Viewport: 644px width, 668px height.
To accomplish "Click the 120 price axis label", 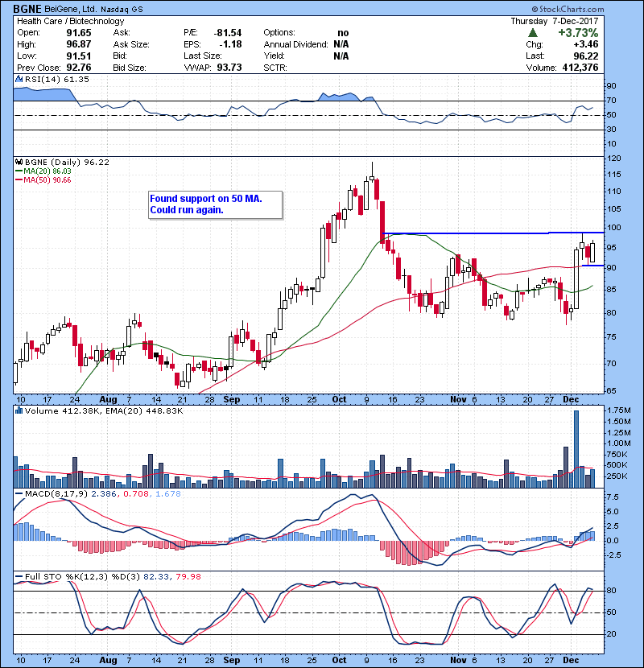I will [x=614, y=159].
